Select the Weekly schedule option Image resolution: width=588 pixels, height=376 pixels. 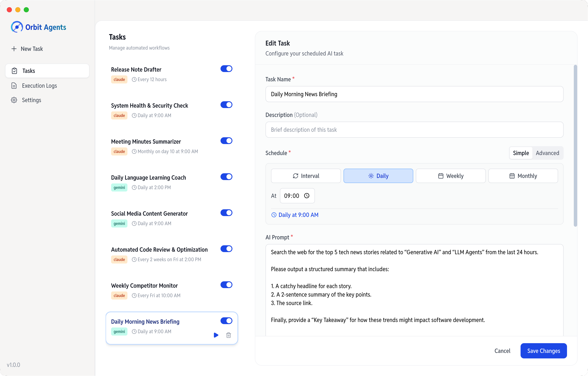[450, 176]
